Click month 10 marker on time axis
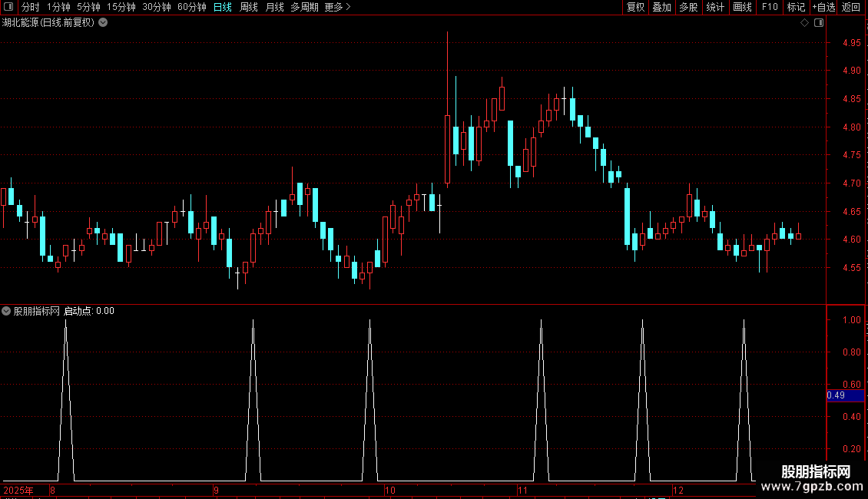Image resolution: width=868 pixels, height=499 pixels. coord(390,490)
